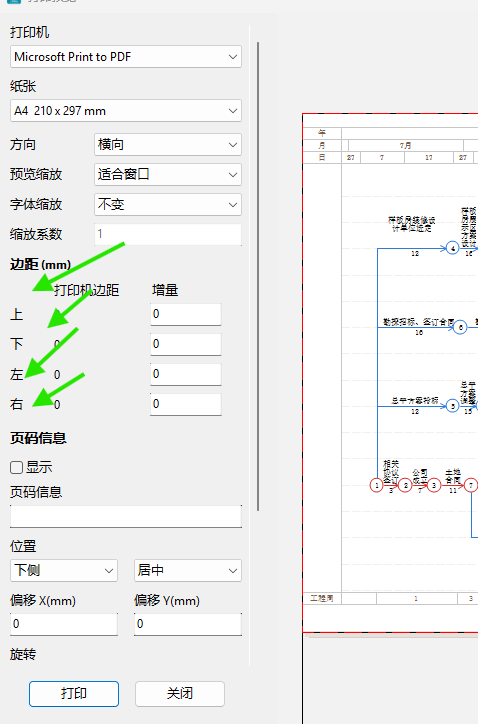
Task: Click the 页码信息 text input field
Action: [126, 516]
